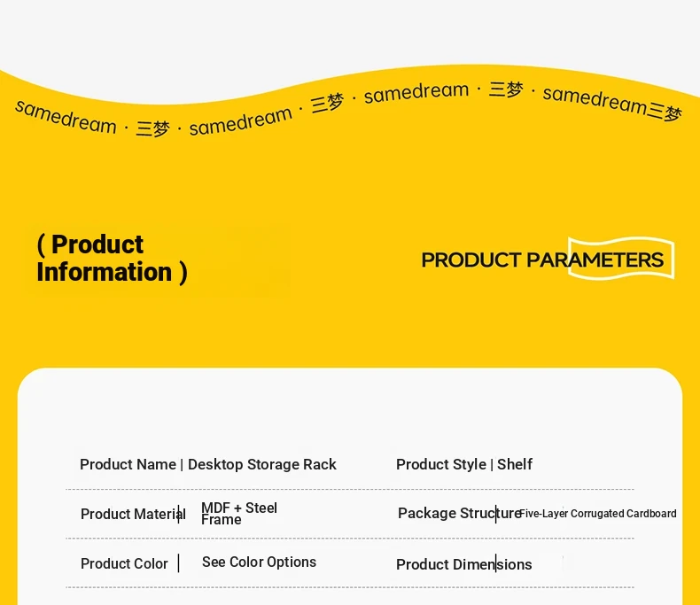Viewport: 700px width, 605px height.
Task: Select the Product Name label
Action: pyautogui.click(x=128, y=464)
